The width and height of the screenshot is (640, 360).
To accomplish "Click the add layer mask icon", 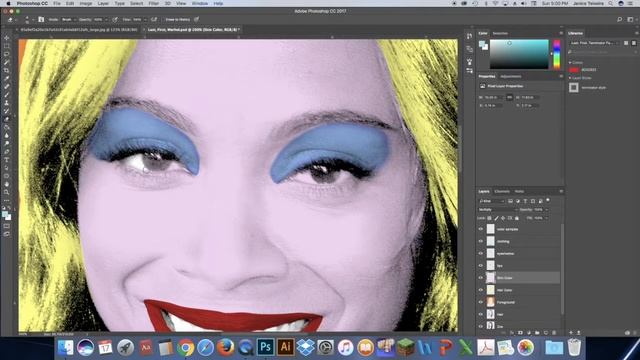I will point(520,333).
